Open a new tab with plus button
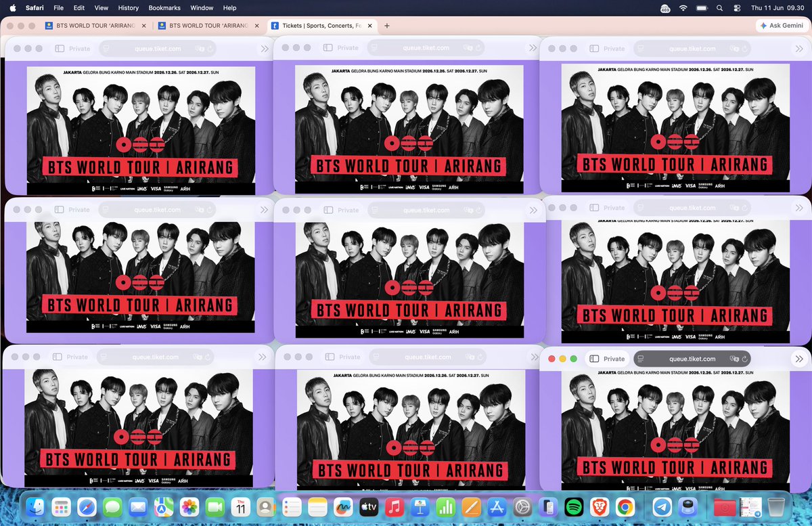812x526 pixels. (386, 26)
